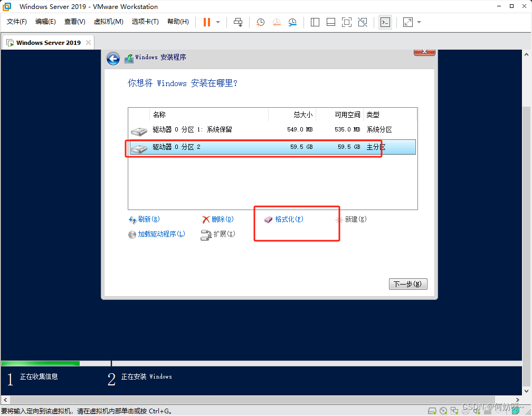
Task: Toggle the thumbnail bar view icon
Action: click(331, 22)
